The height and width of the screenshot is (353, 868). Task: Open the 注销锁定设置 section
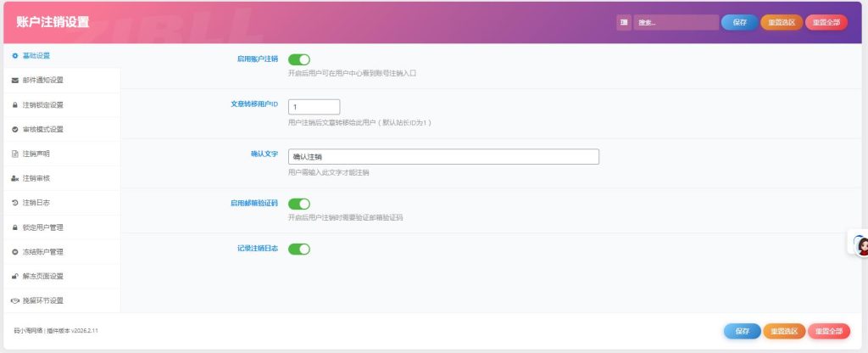click(x=61, y=104)
